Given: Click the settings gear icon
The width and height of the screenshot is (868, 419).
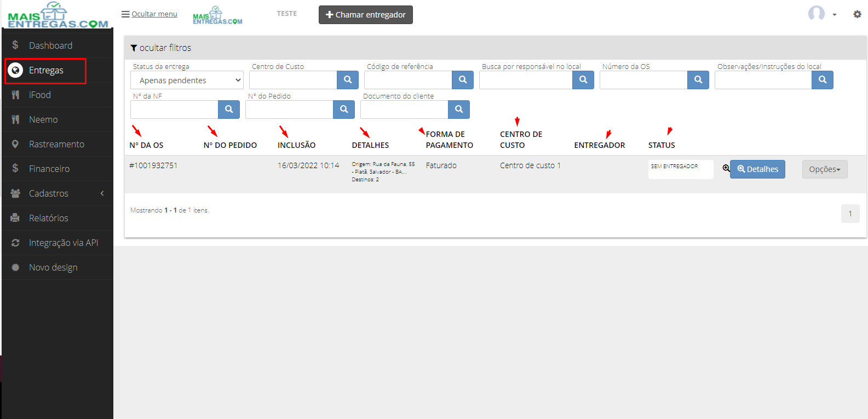Looking at the screenshot, I should (x=857, y=14).
